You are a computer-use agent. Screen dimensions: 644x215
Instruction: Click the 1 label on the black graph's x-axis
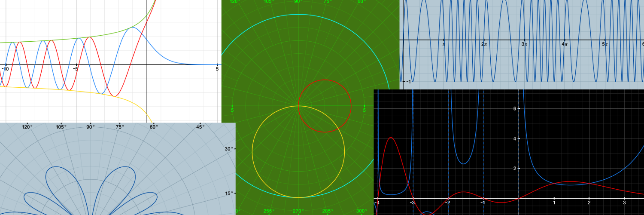(x=554, y=202)
